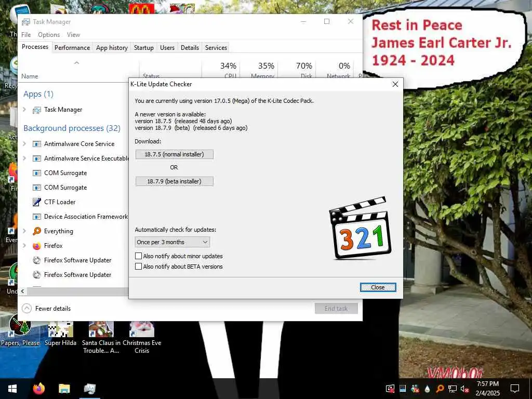Click the Background processes (32) header
Screen dimensions: 532x399
click(x=72, y=128)
